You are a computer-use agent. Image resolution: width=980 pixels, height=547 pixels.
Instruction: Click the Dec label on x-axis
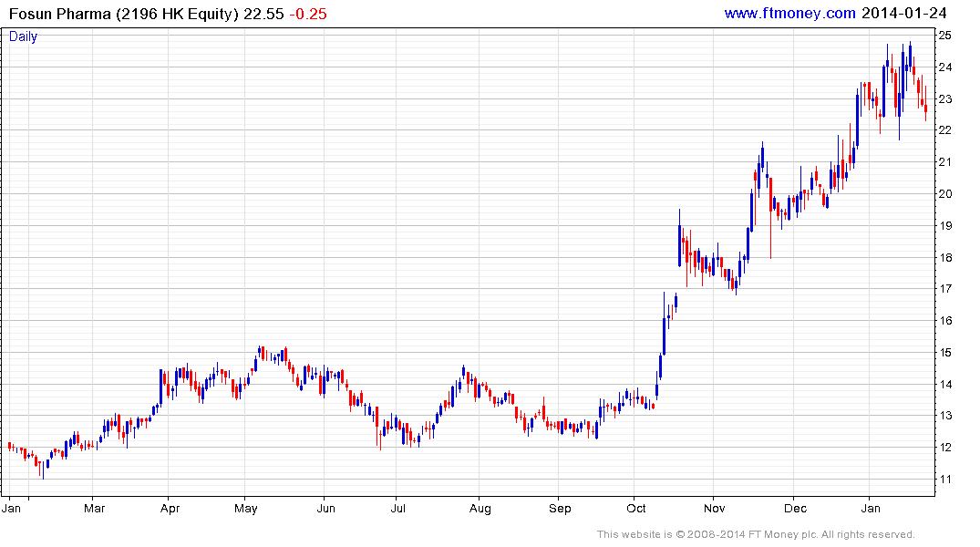pyautogui.click(x=796, y=508)
